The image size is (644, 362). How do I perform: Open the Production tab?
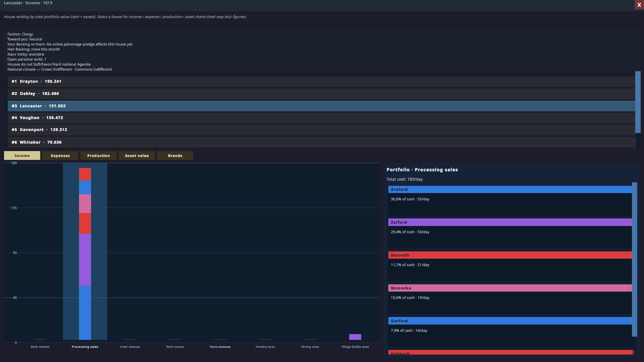[99, 156]
